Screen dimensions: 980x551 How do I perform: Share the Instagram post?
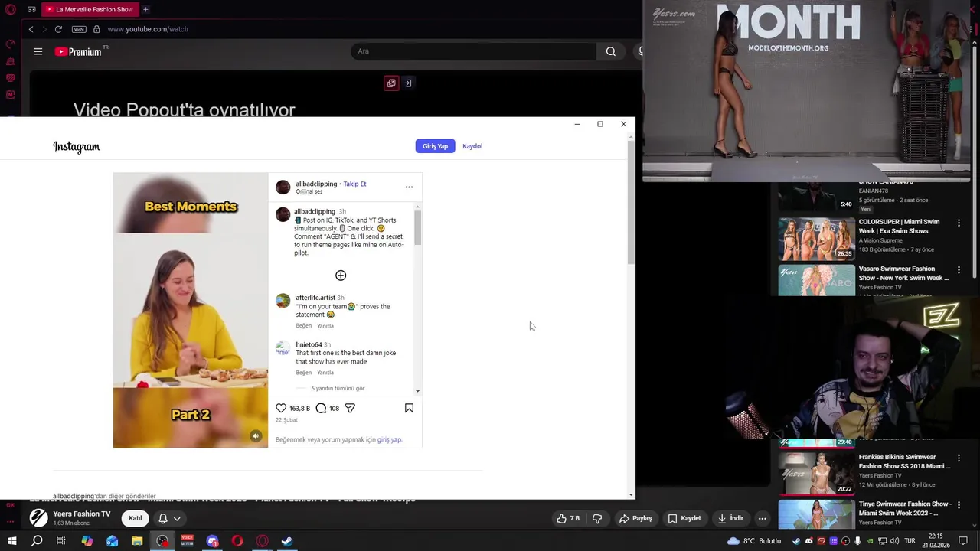350,408
